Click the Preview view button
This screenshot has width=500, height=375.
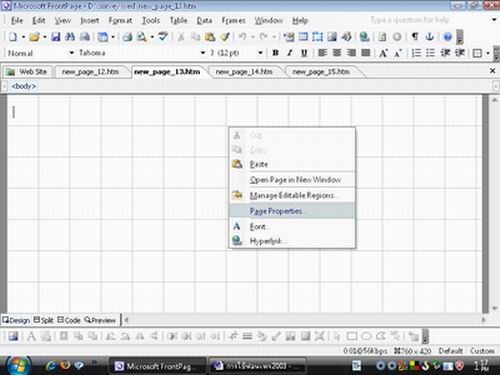click(x=100, y=320)
